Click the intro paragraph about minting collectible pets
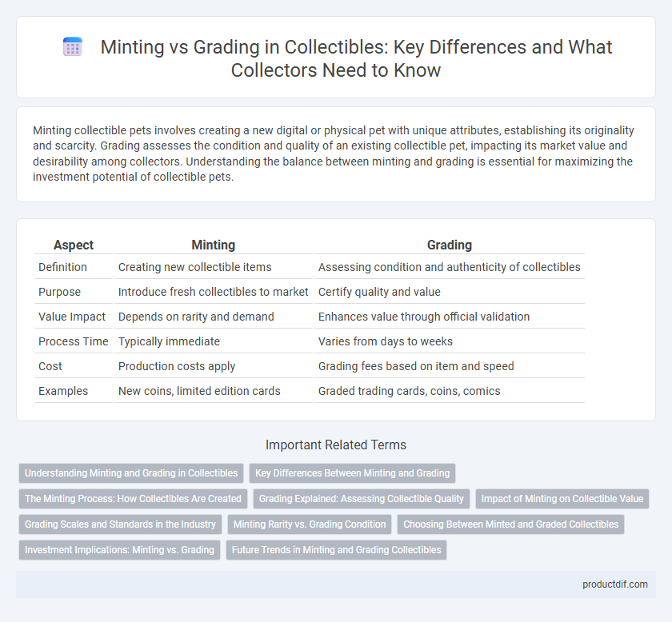This screenshot has width=672, height=622. (x=334, y=154)
